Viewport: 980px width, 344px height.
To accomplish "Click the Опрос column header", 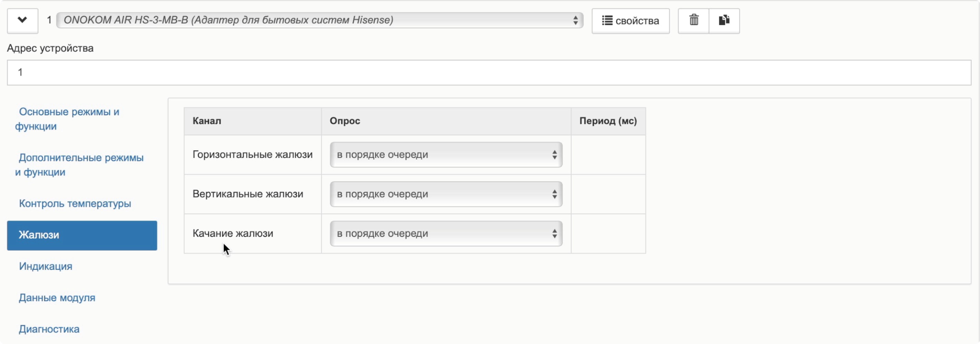I will pos(345,121).
